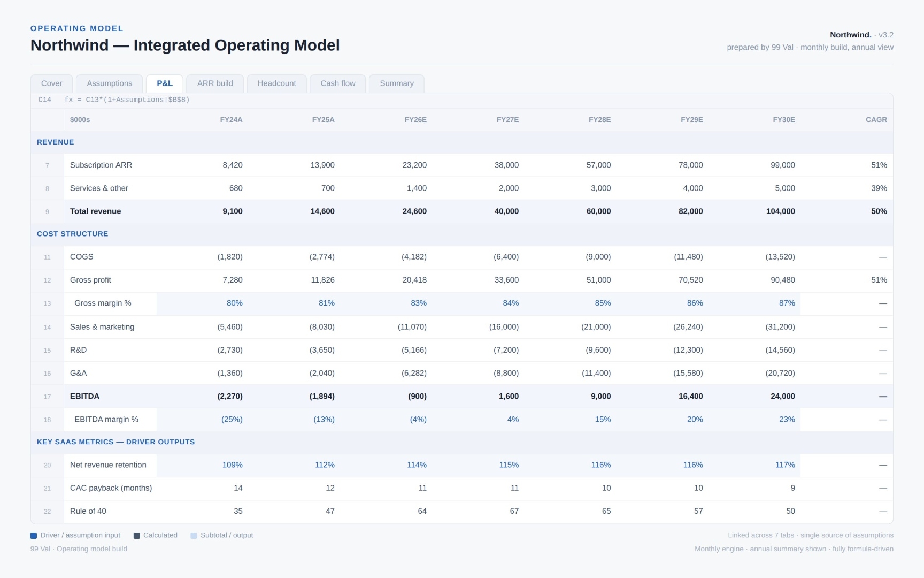Viewport: 924px width, 578px height.
Task: Select row number 9
Action: pyautogui.click(x=47, y=211)
